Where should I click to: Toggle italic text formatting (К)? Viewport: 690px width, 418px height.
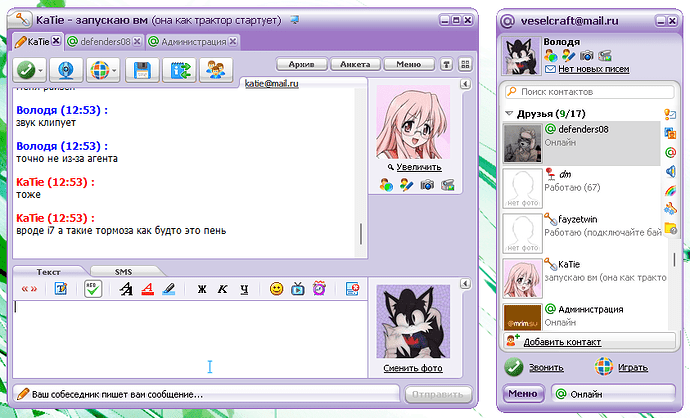pyautogui.click(x=222, y=289)
